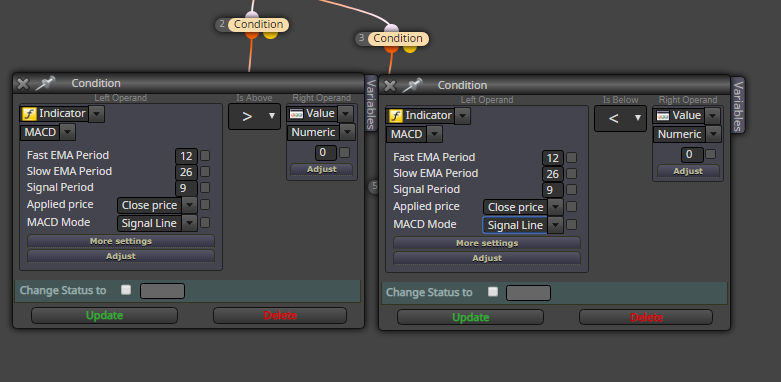
Task: Click Fast EMA Period field 12 in left panel
Action: [x=186, y=156]
